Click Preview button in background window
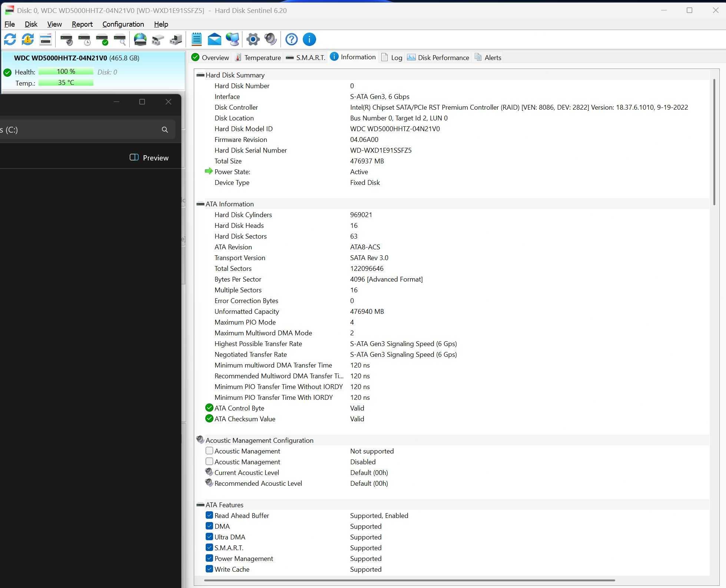Viewport: 726px width, 588px height. pos(149,158)
